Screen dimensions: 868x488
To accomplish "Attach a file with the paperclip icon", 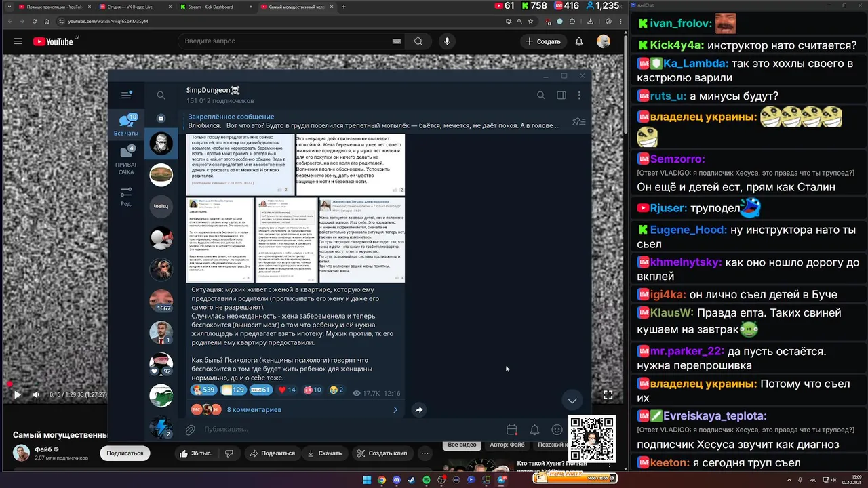I will click(x=191, y=430).
